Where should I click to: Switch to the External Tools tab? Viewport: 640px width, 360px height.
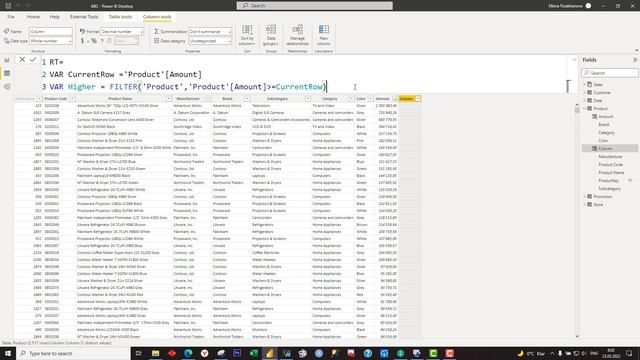84,17
